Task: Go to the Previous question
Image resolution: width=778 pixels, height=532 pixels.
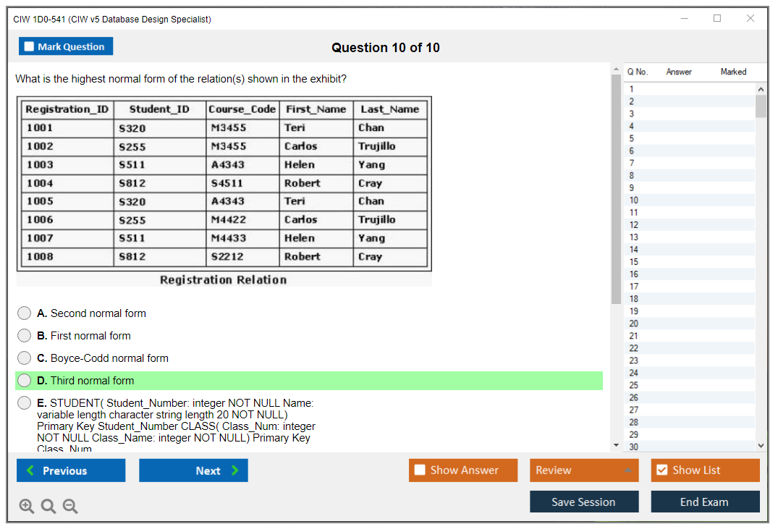Action: click(x=71, y=470)
